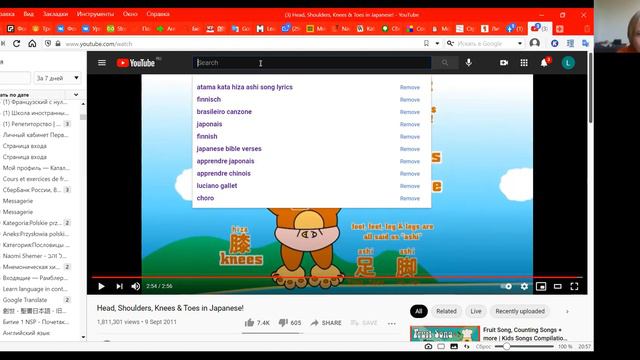Open the Справка menu
Viewport: 640px width, 360px height.
click(158, 14)
